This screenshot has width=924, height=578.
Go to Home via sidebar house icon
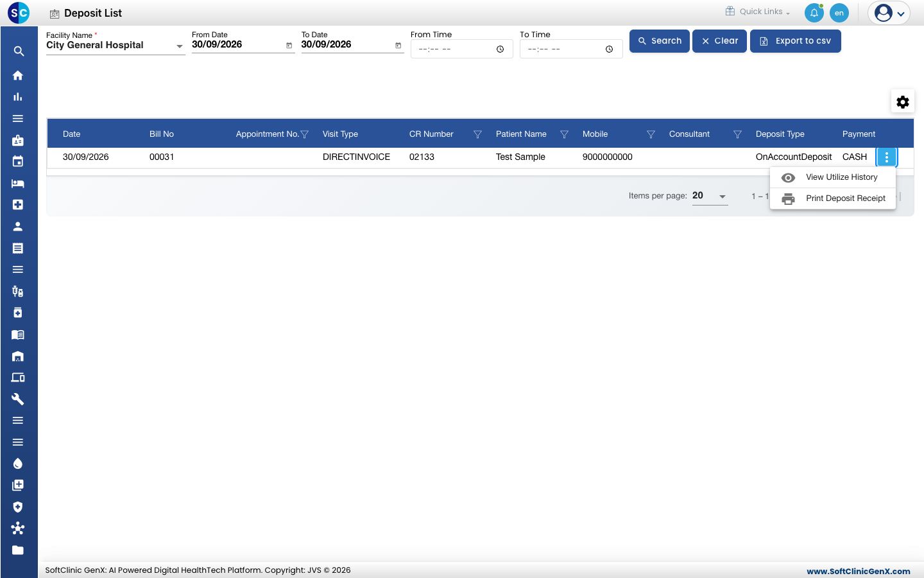pyautogui.click(x=18, y=75)
